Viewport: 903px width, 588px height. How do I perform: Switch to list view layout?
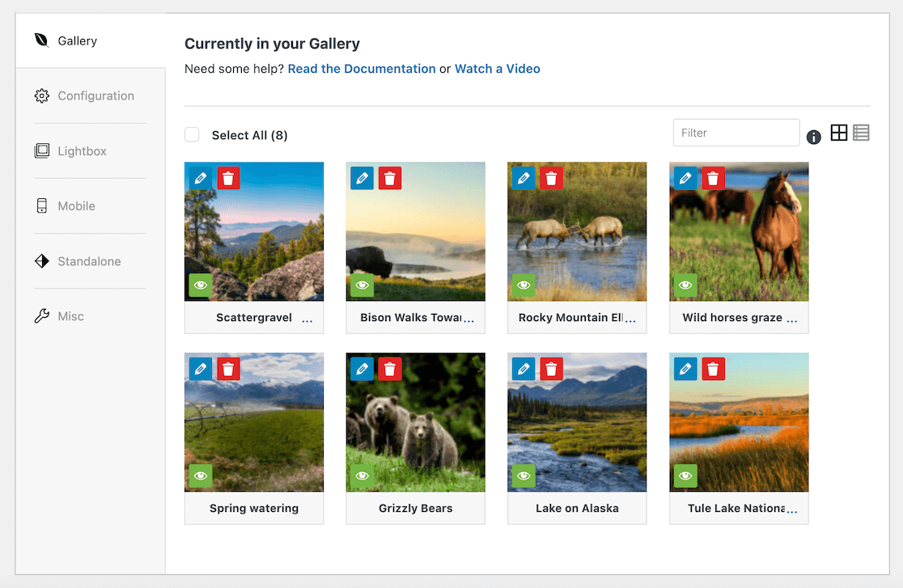861,133
